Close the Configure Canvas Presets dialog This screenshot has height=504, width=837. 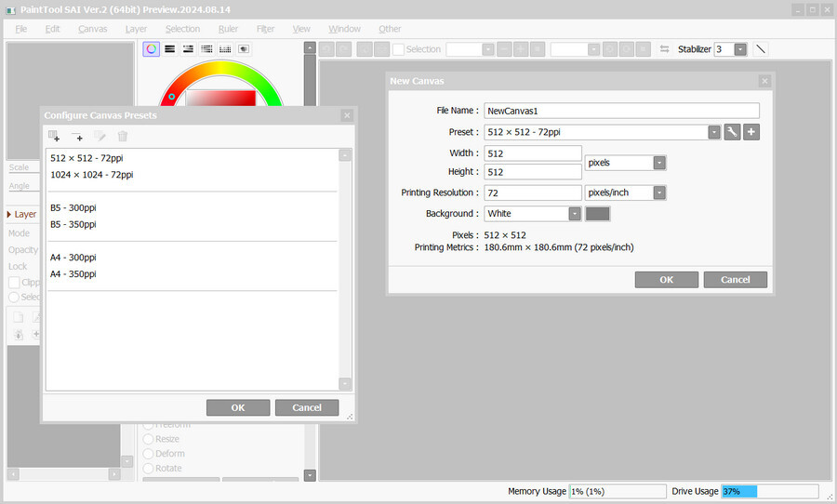(347, 115)
